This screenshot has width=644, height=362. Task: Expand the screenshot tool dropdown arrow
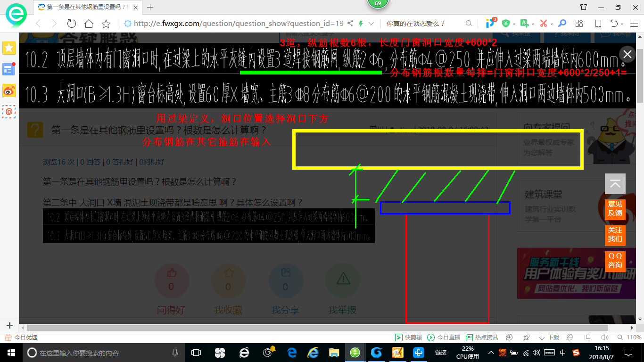click(x=552, y=24)
